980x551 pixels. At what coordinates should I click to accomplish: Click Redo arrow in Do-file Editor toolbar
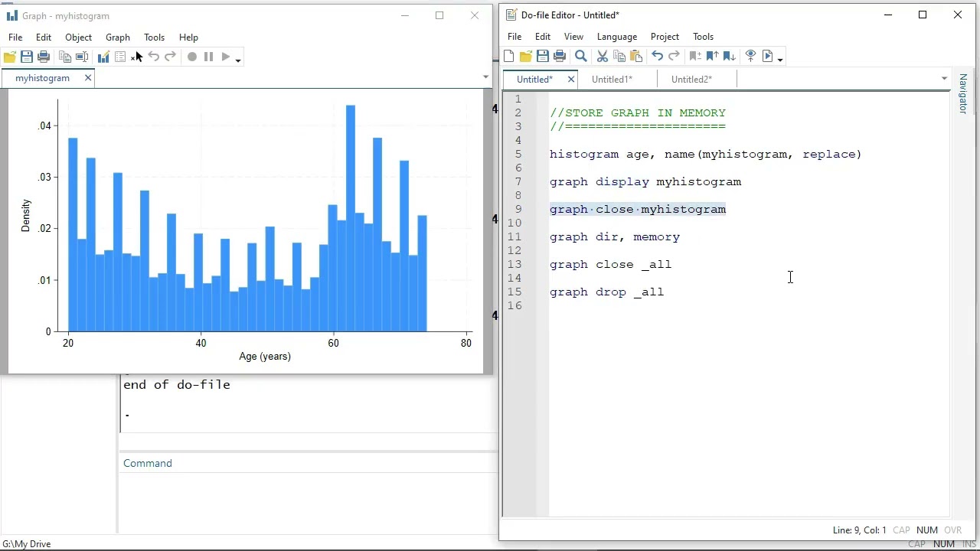(674, 56)
